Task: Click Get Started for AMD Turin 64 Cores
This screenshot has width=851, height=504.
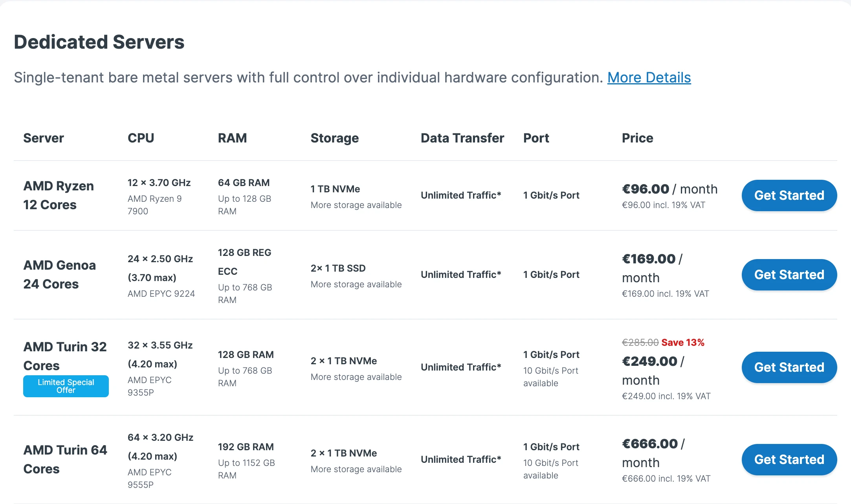Action: point(789,460)
